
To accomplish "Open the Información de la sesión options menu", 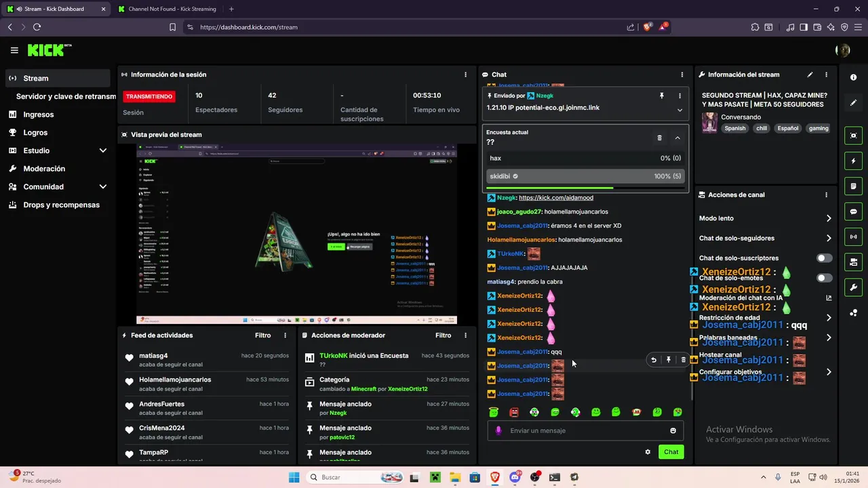I will (465, 75).
